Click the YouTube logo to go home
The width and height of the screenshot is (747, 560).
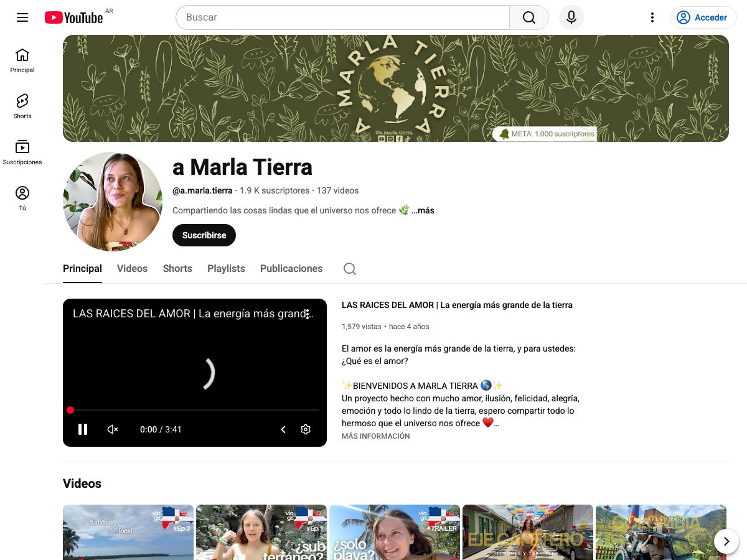(73, 17)
